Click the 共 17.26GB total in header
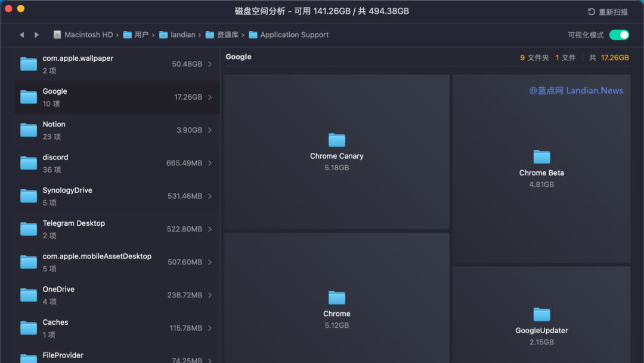644x363 pixels. tap(609, 58)
